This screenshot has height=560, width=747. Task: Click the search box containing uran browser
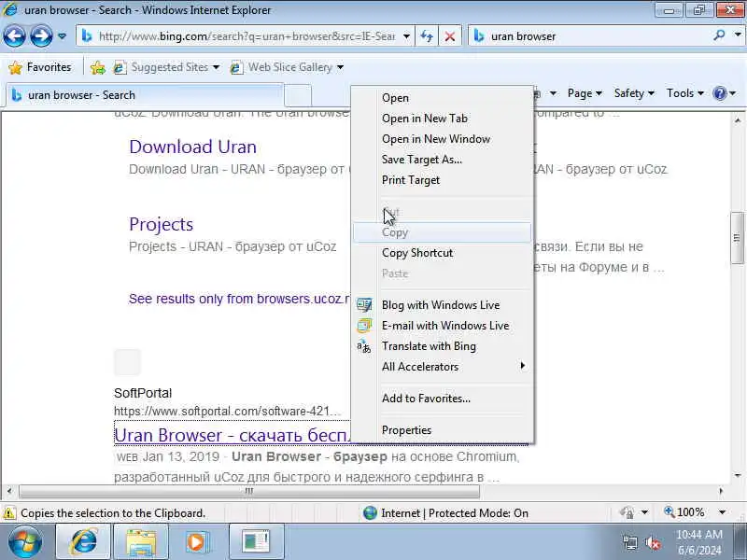591,36
